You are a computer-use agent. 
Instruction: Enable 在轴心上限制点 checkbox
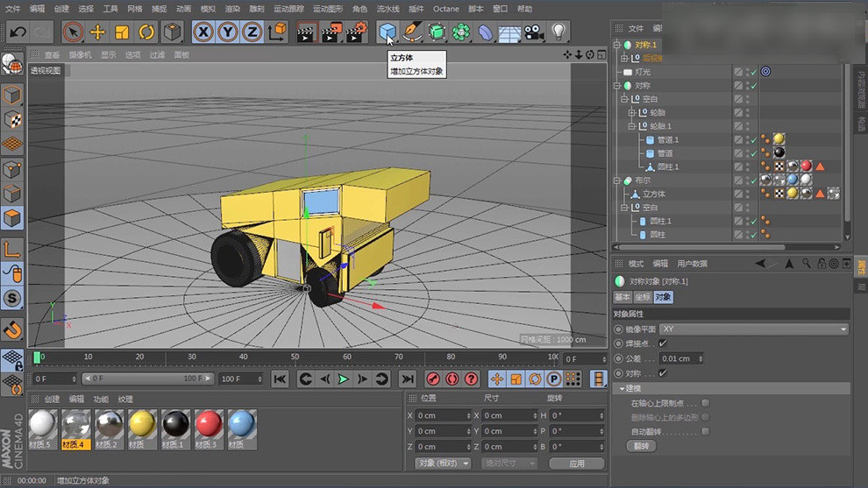[x=706, y=403]
